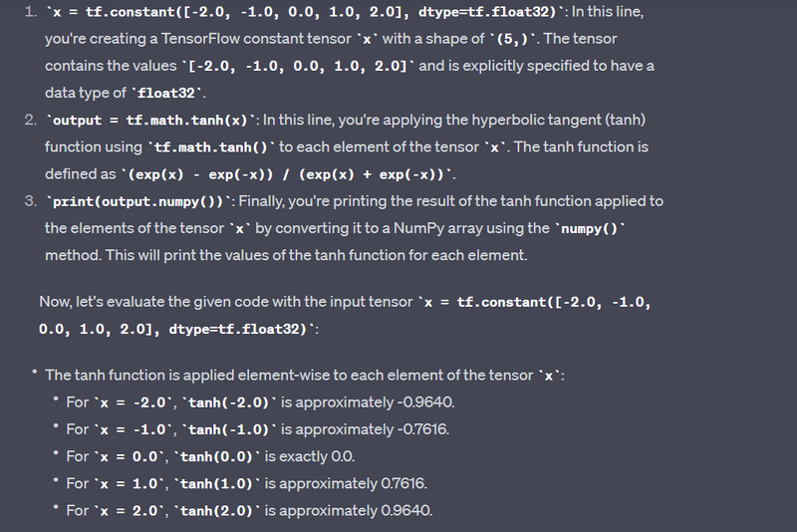The height and width of the screenshot is (532, 797).
Task: Click the tanh(2.0) code snippet
Action: tap(214, 510)
